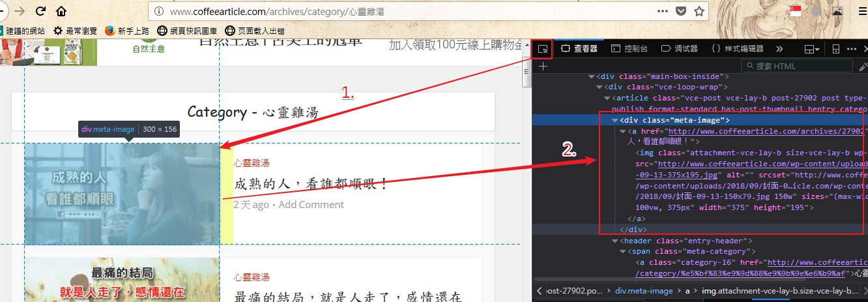Open 新手上路 Firefox bookmark
This screenshot has width=868, height=302.
pyautogui.click(x=127, y=31)
